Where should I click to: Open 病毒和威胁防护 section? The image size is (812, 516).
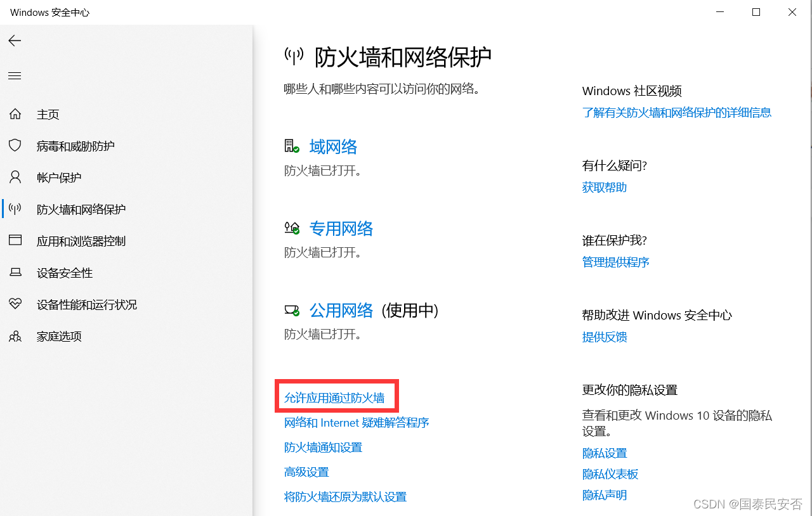click(x=75, y=146)
